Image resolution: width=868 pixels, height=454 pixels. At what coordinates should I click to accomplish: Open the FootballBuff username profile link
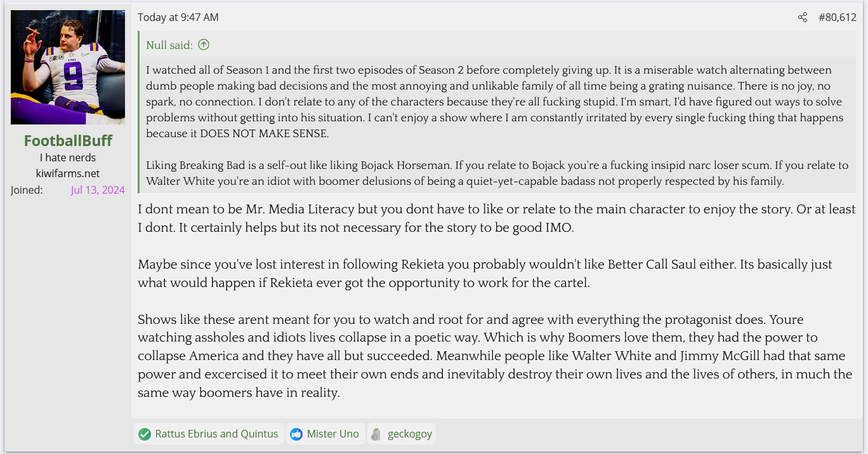[x=68, y=140]
